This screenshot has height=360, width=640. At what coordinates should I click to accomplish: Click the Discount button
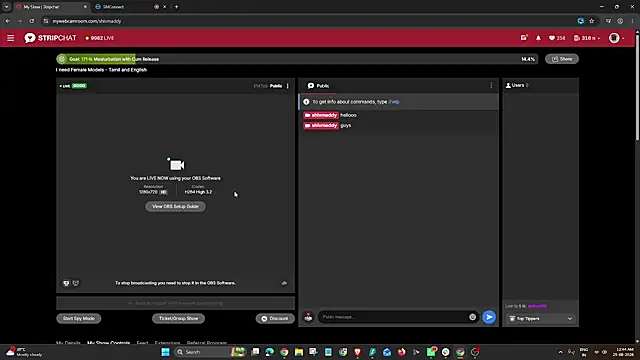click(x=275, y=318)
